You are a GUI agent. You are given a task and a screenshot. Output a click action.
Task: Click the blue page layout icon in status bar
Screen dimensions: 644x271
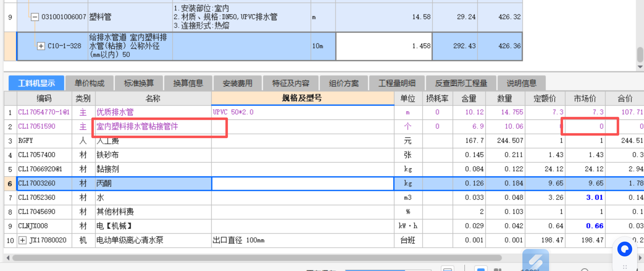tap(480, 269)
